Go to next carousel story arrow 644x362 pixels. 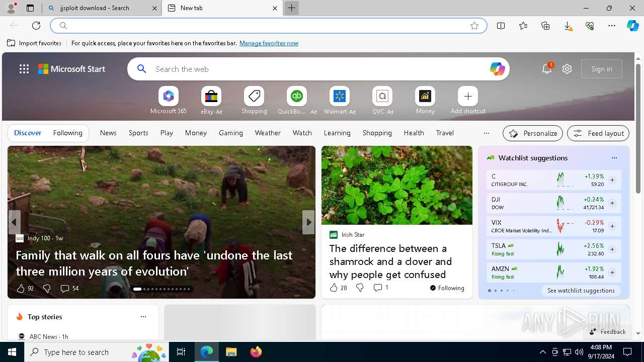(308, 222)
